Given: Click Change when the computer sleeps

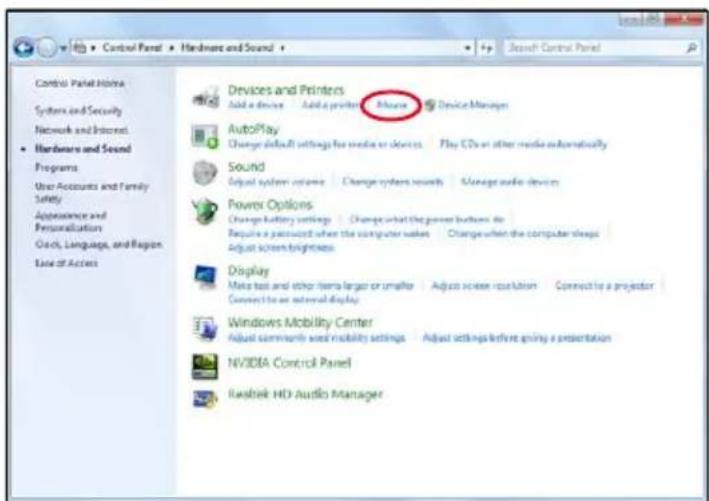Looking at the screenshot, I should 523,234.
